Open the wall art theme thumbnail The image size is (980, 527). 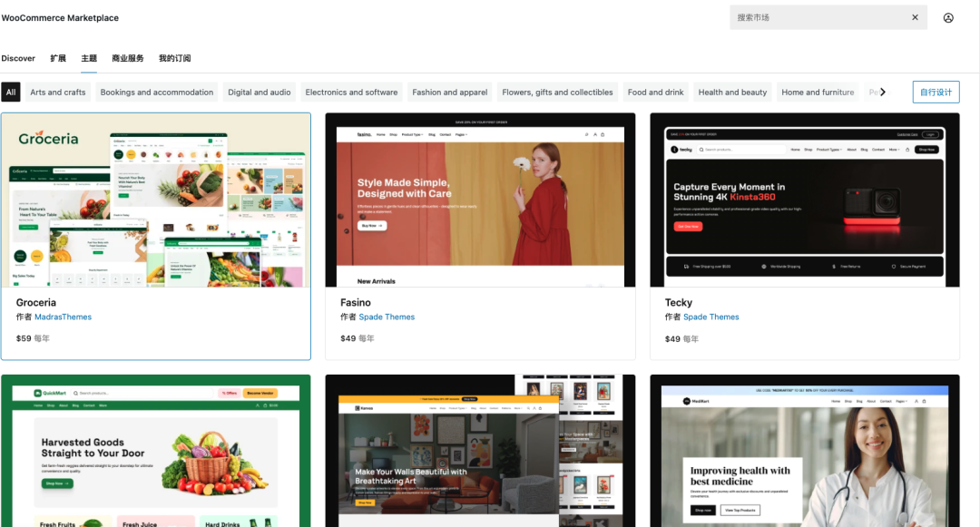pos(480,451)
